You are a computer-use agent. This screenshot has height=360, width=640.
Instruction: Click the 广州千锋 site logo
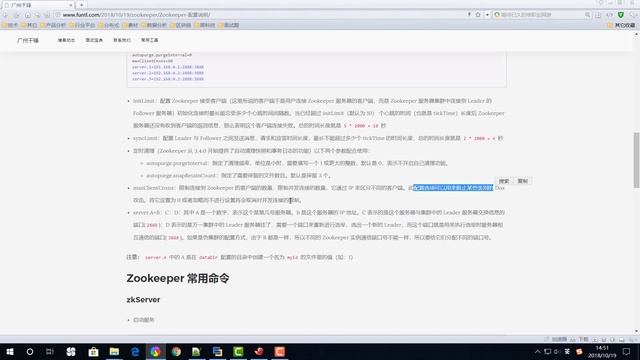tap(28, 40)
